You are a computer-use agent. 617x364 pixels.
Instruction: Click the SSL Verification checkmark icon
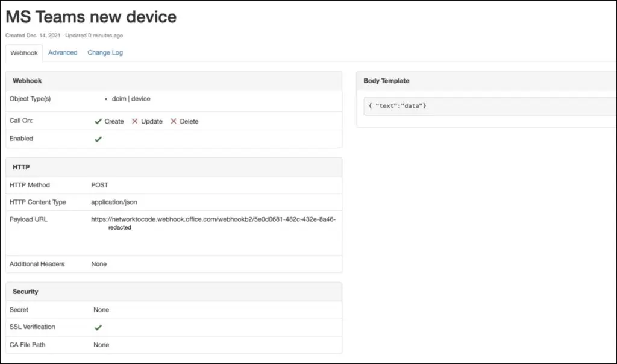point(98,327)
